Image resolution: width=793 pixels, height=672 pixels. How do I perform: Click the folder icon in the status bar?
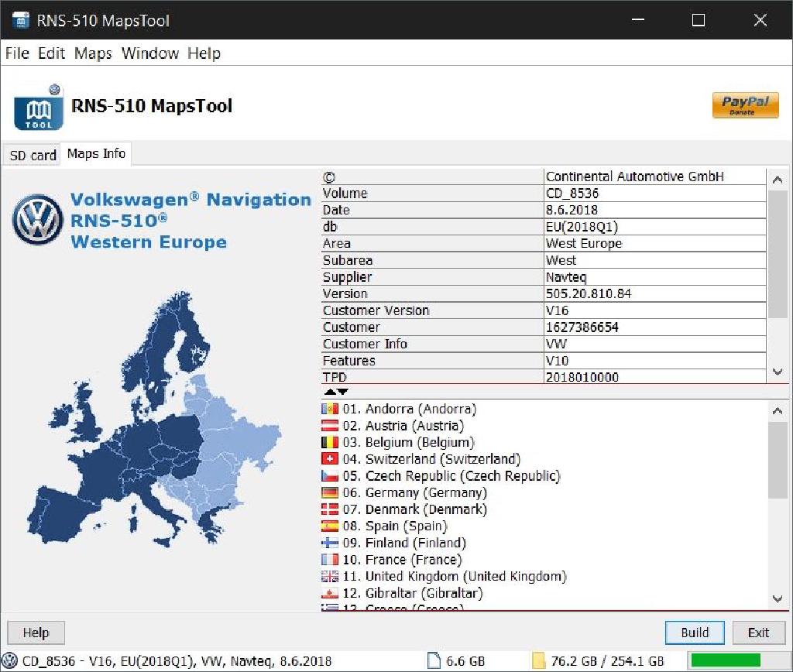click(x=539, y=660)
